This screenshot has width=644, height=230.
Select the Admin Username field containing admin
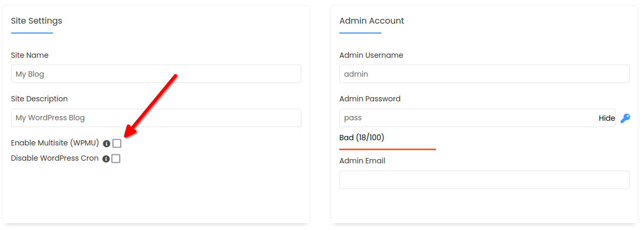point(484,74)
